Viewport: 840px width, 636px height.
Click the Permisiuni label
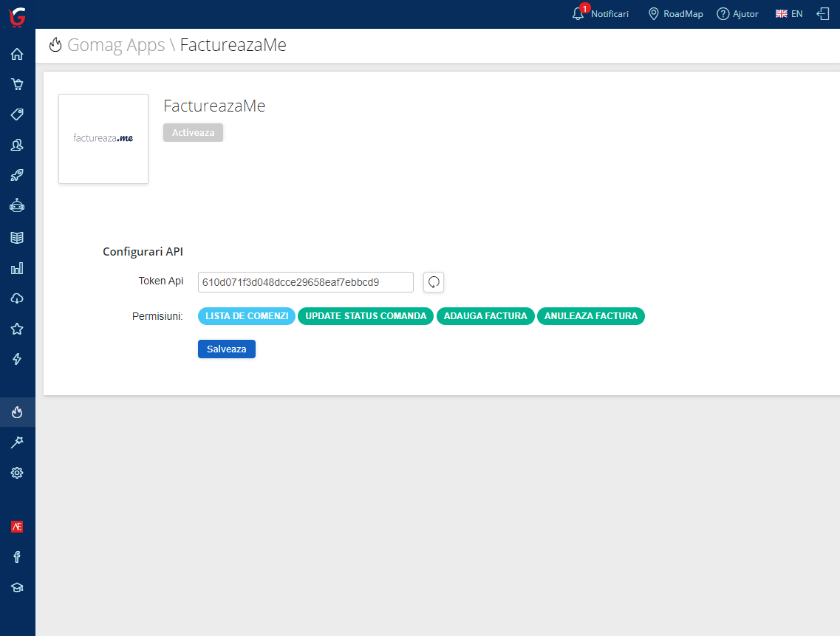(x=157, y=317)
